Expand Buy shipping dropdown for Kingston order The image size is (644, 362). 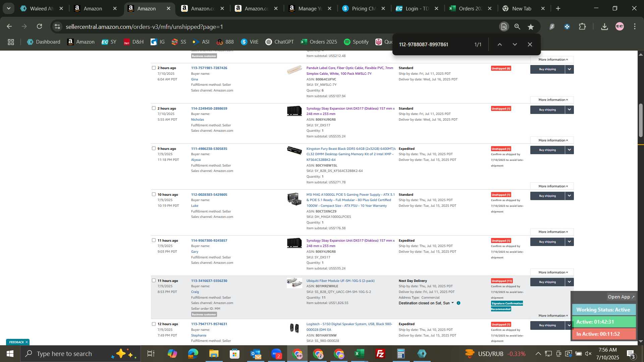569,150
